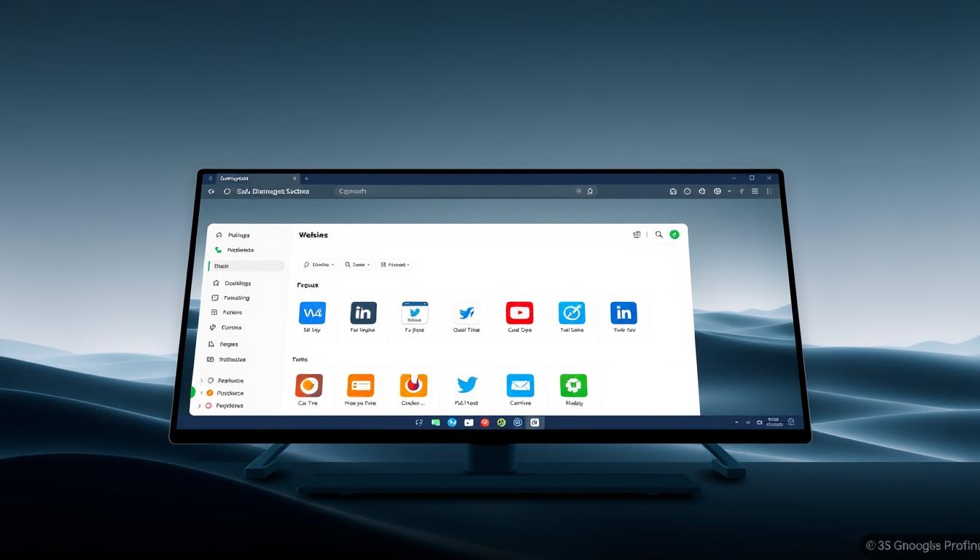Click the red round taskbar icon

coord(485,422)
